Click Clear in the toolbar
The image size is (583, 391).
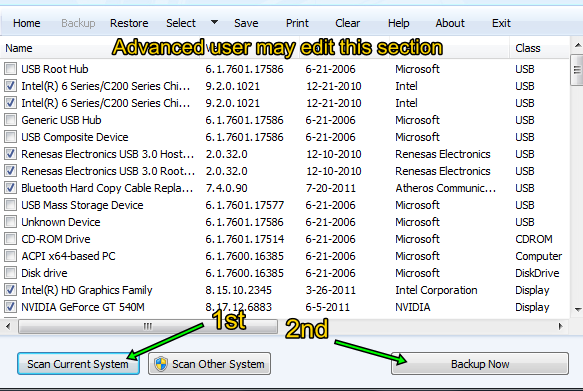tap(347, 23)
